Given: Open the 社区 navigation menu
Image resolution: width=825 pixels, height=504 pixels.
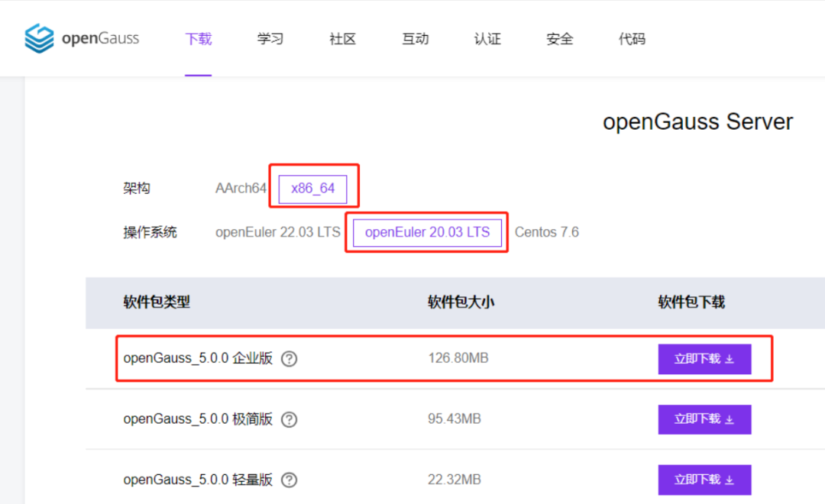Looking at the screenshot, I should [342, 39].
